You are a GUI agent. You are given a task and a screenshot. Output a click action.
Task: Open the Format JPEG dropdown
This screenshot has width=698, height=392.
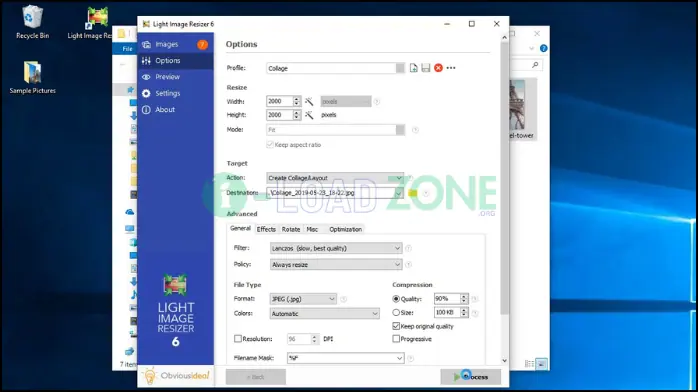303,299
